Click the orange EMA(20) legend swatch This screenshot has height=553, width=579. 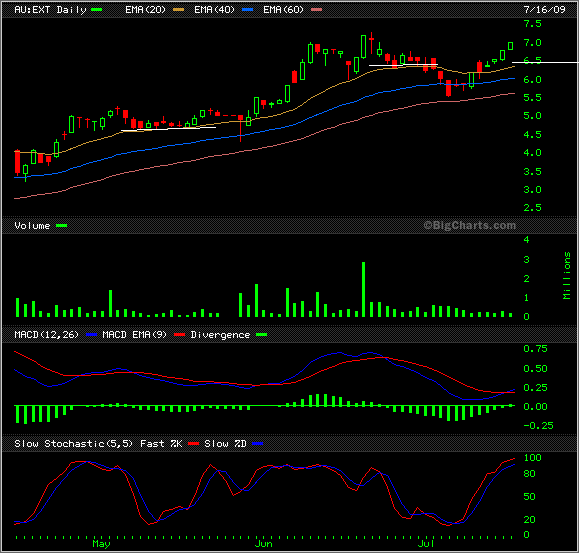point(179,10)
